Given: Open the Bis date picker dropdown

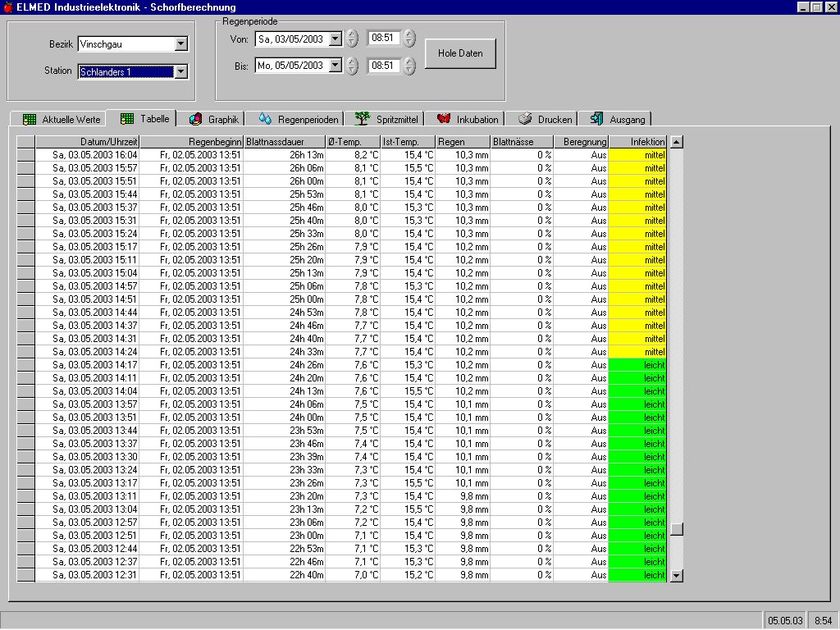Looking at the screenshot, I should click(x=335, y=66).
